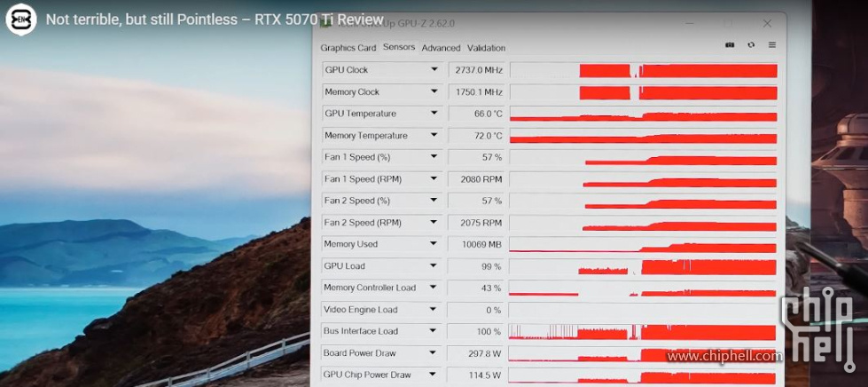This screenshot has height=387, width=868.
Task: Open the Memory Controller Load dropdown
Action: click(434, 288)
